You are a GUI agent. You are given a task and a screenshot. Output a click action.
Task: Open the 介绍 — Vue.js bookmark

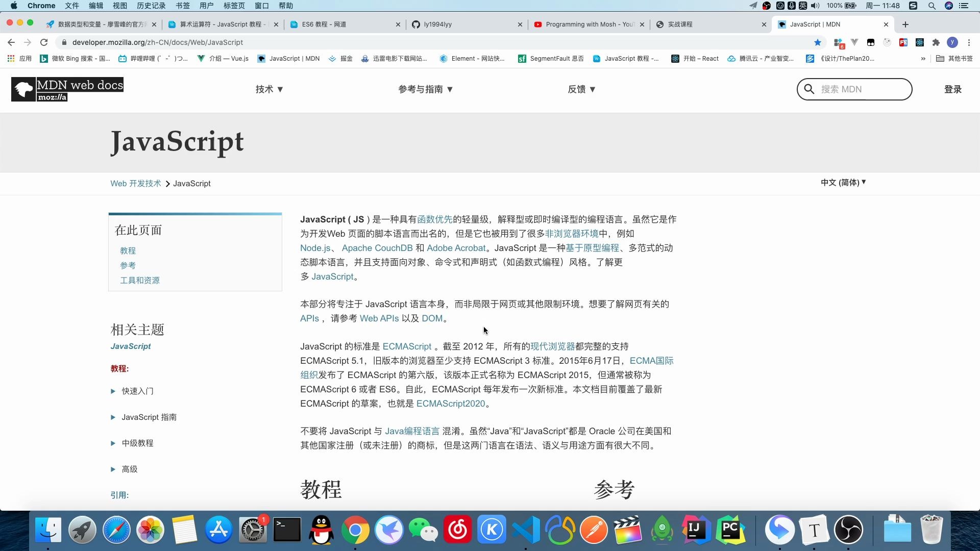click(x=223, y=59)
